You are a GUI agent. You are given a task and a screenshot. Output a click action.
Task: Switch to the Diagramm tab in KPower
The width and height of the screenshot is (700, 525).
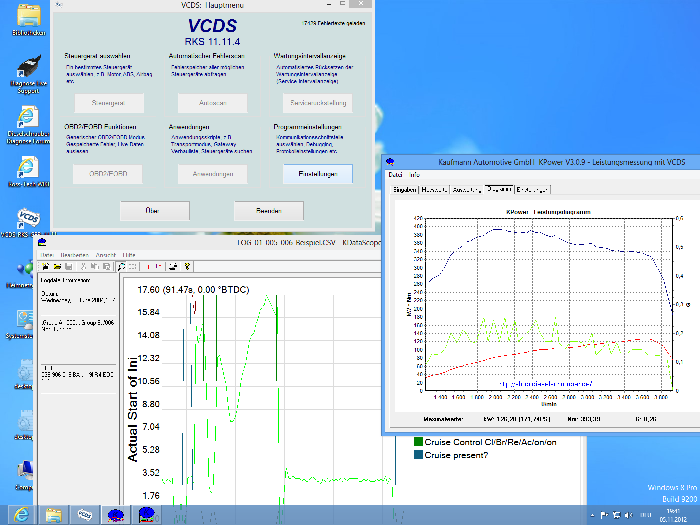(x=500, y=189)
